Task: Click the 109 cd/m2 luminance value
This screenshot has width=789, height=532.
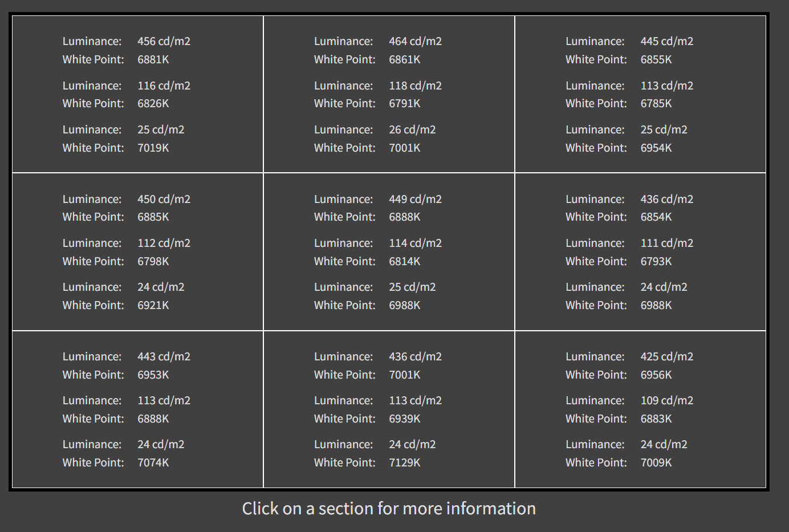Action: click(667, 400)
